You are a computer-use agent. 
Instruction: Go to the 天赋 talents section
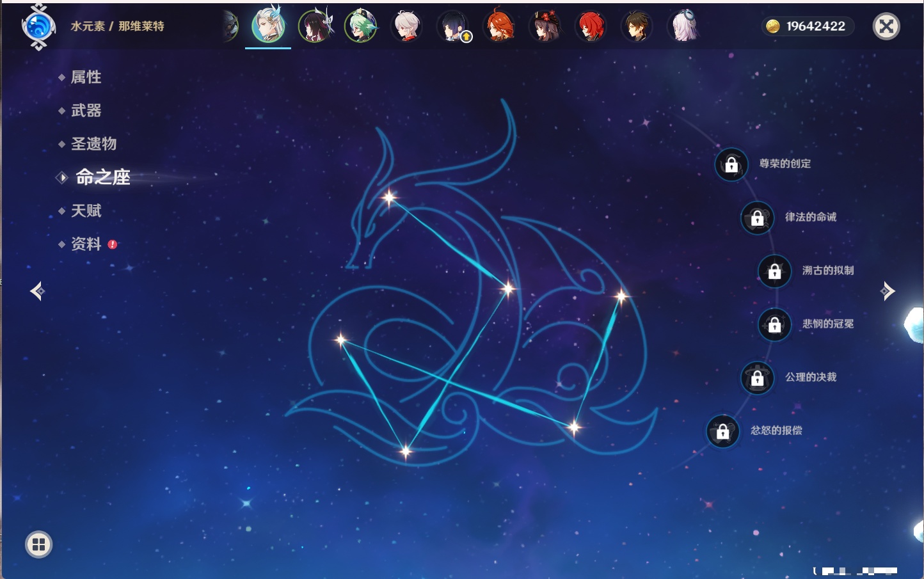tap(86, 210)
